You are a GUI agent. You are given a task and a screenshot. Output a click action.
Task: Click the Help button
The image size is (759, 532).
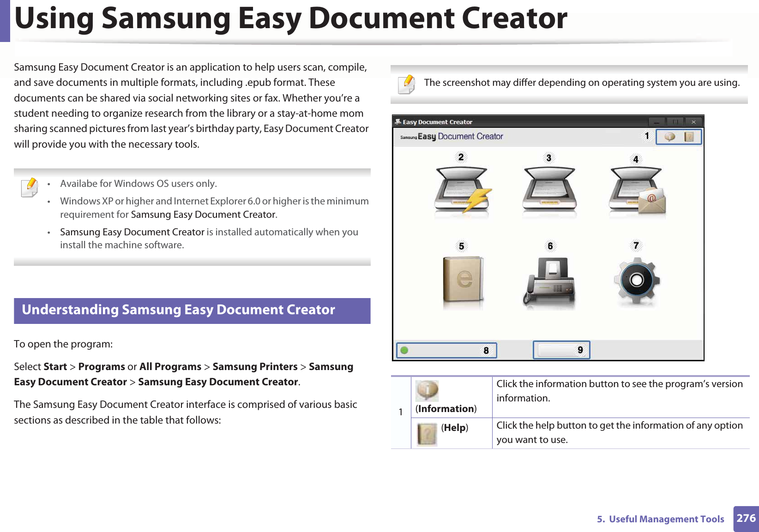pyautogui.click(x=689, y=137)
